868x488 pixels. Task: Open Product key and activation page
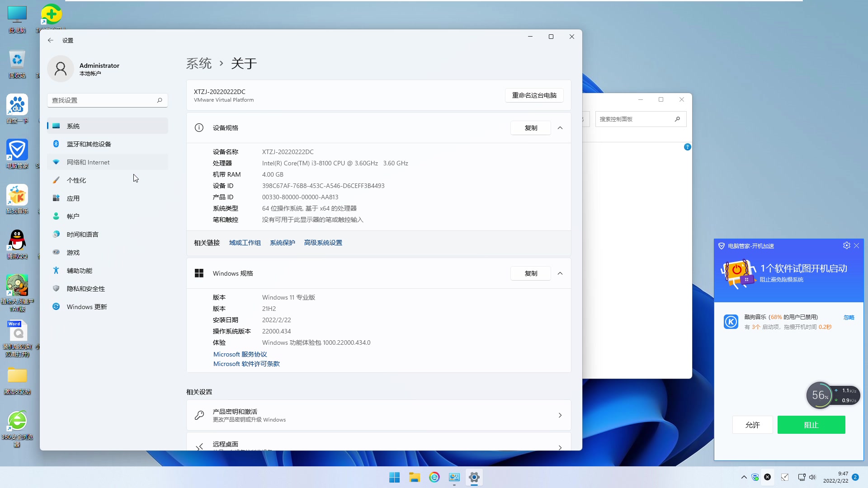379,415
